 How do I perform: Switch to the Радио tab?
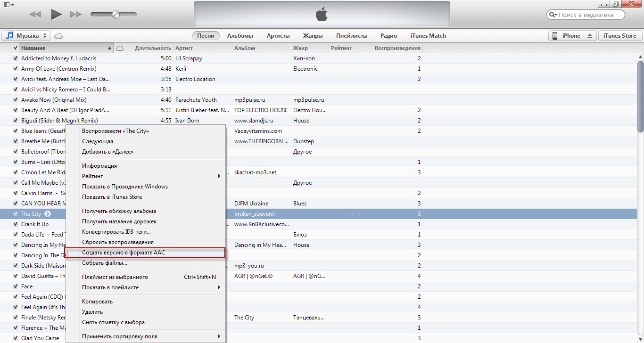pos(388,36)
